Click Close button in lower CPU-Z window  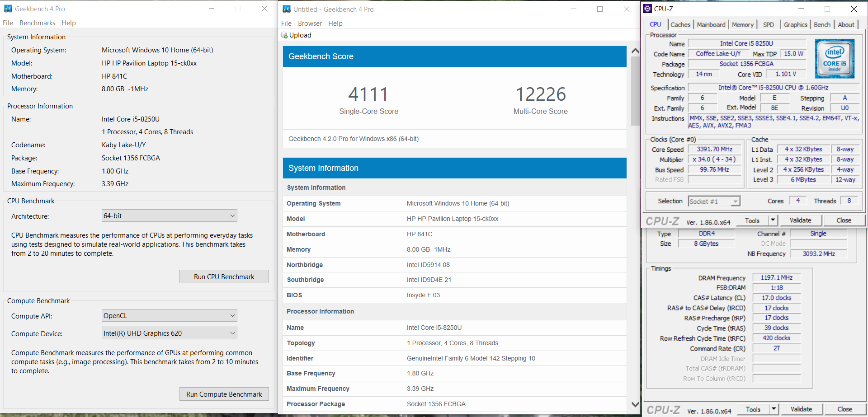844,409
